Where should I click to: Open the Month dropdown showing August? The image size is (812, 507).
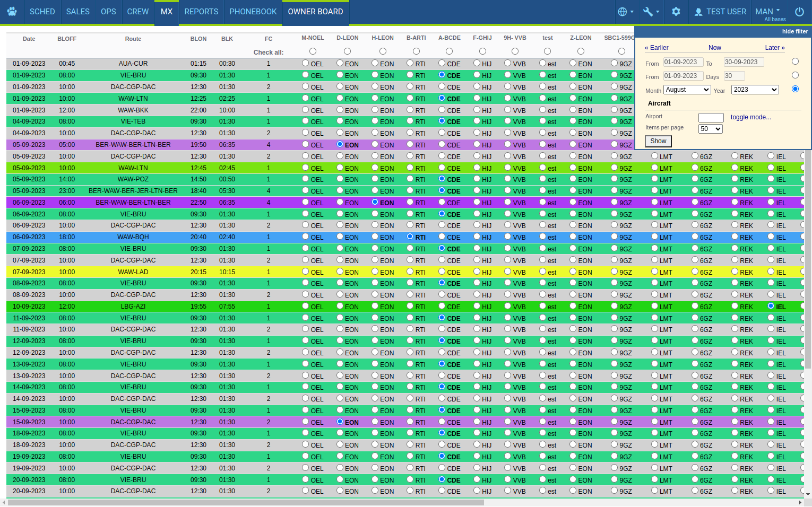point(687,90)
